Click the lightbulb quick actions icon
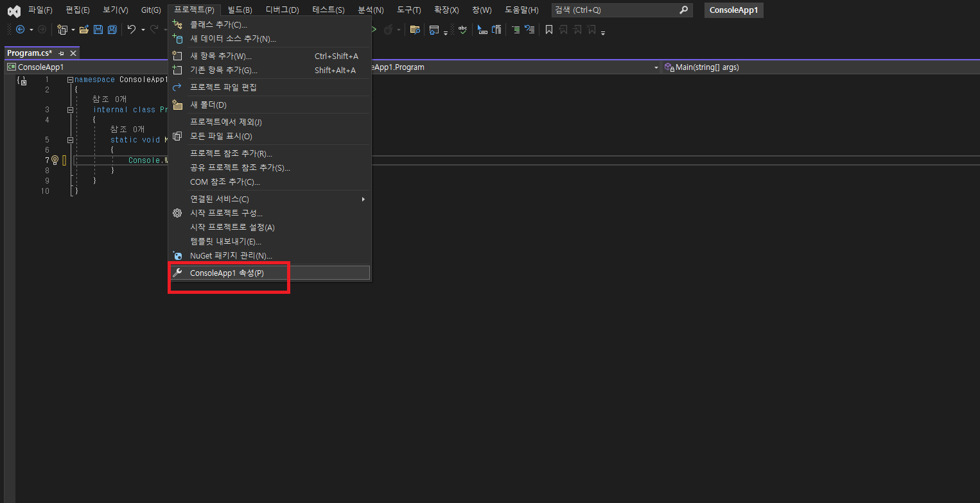This screenshot has height=503, width=980. pos(55,160)
